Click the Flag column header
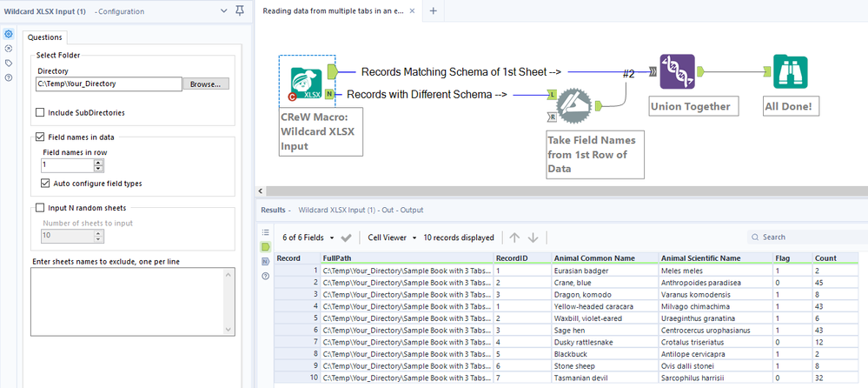This screenshot has height=388, width=868. [x=792, y=258]
